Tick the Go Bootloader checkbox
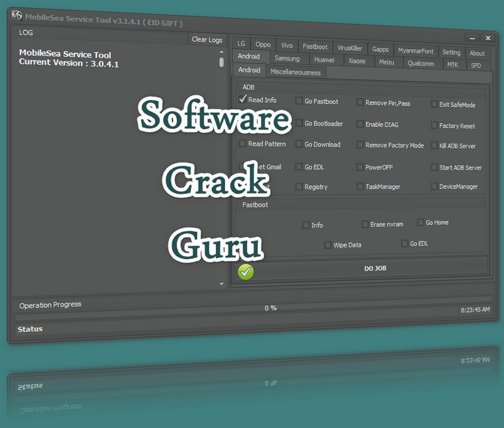This screenshot has height=428, width=504. 299,123
